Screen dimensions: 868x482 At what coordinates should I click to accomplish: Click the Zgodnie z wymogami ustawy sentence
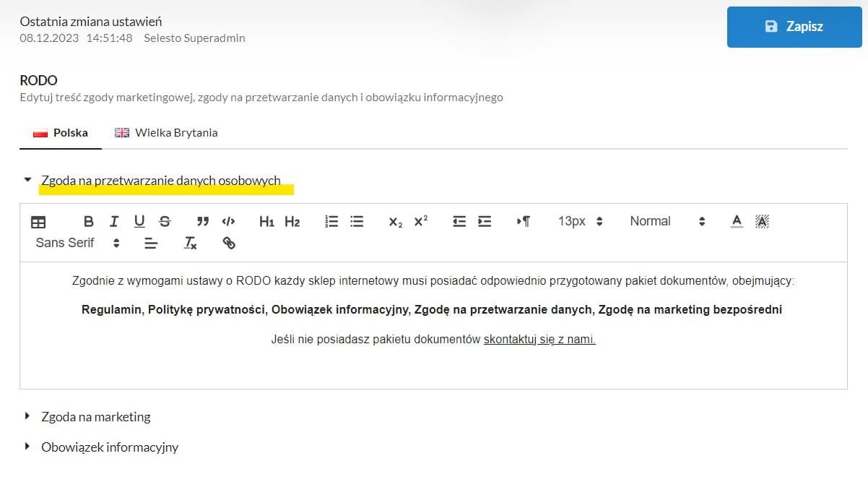(x=433, y=281)
